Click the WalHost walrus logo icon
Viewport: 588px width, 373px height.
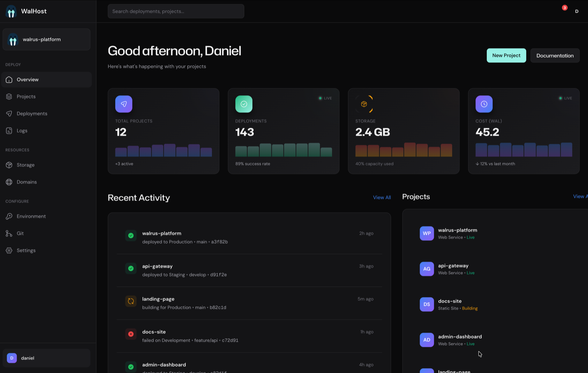coord(11,11)
